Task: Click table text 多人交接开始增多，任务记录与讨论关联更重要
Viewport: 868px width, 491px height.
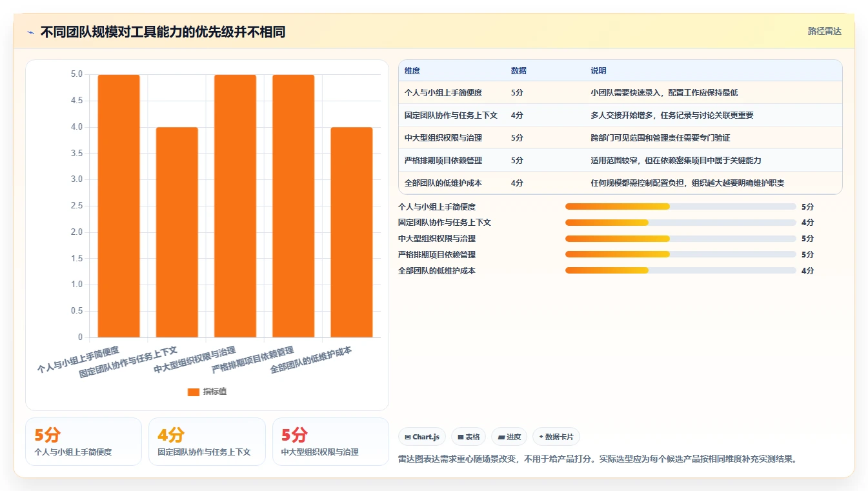Action: pyautogui.click(x=672, y=115)
